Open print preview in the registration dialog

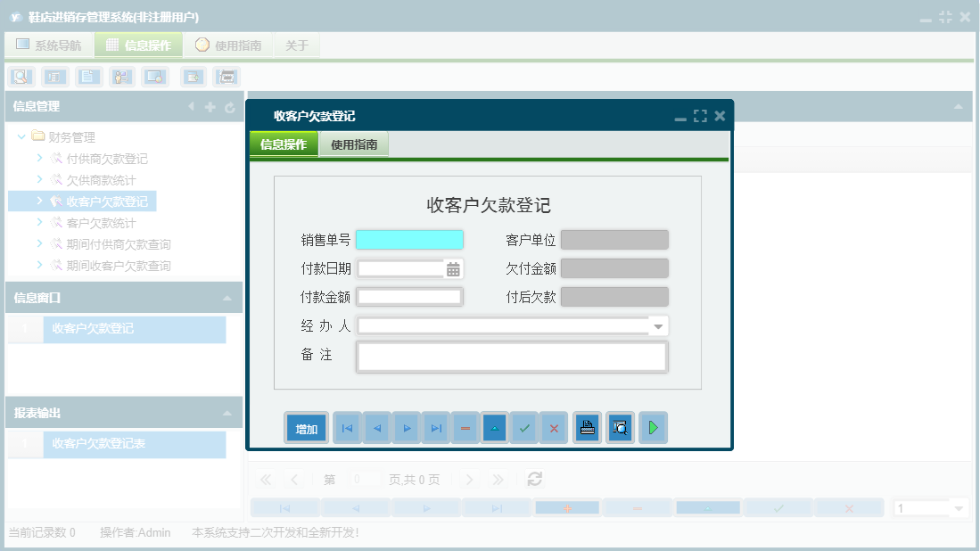point(620,427)
